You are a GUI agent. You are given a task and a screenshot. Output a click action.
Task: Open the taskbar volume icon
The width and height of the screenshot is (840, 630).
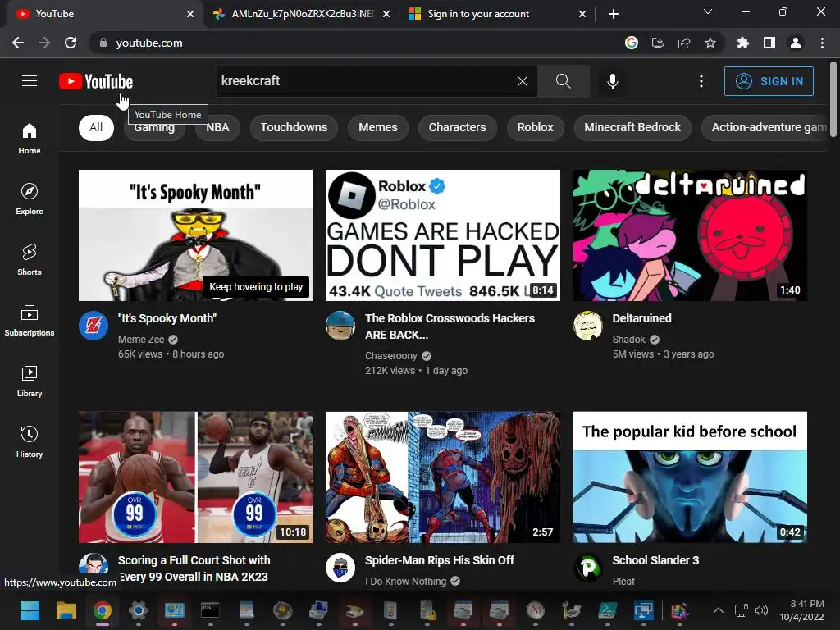(760, 610)
